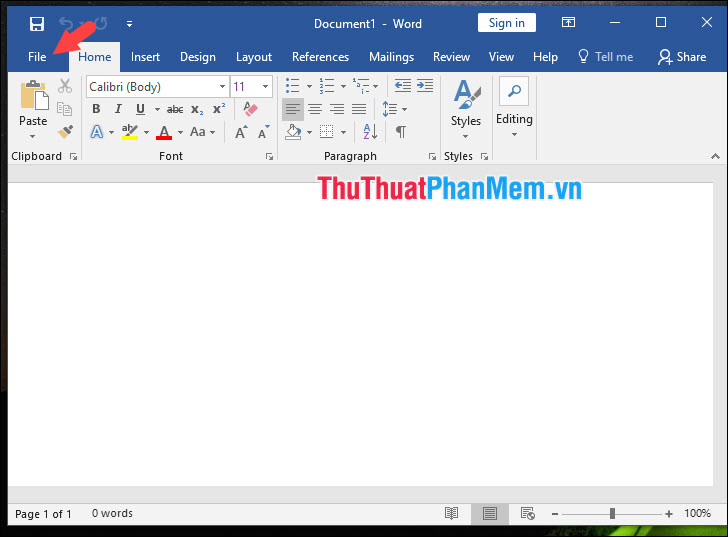Image resolution: width=728 pixels, height=537 pixels.
Task: Toggle Superscript formatting
Action: pyautogui.click(x=219, y=109)
